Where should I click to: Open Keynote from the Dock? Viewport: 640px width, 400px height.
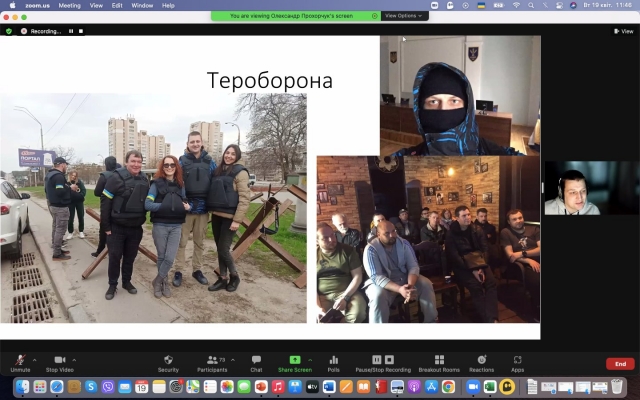(295, 386)
